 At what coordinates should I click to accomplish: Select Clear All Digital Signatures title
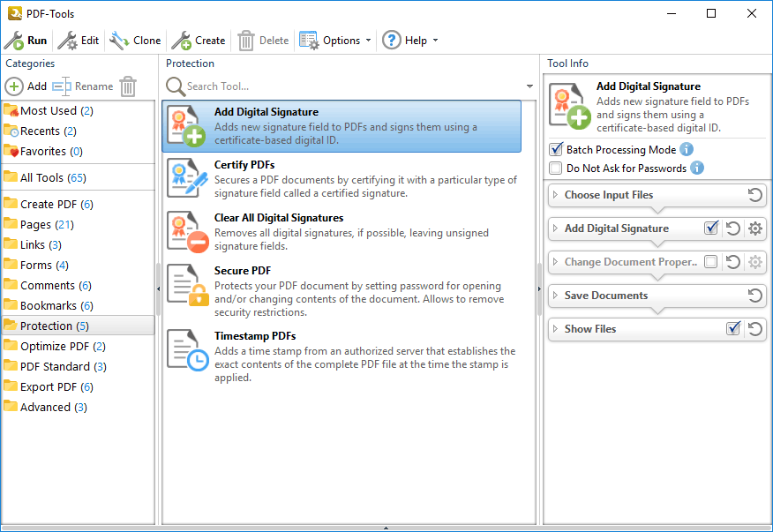tap(279, 218)
